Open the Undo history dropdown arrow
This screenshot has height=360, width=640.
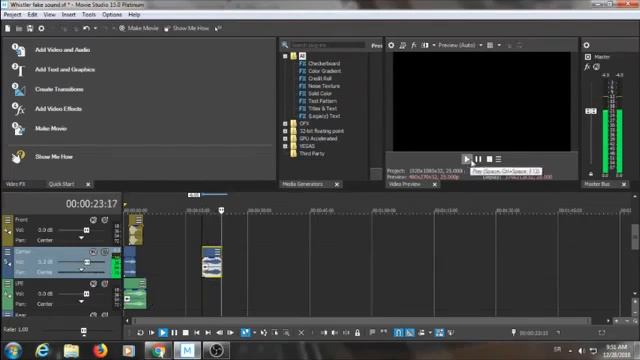coord(96,29)
